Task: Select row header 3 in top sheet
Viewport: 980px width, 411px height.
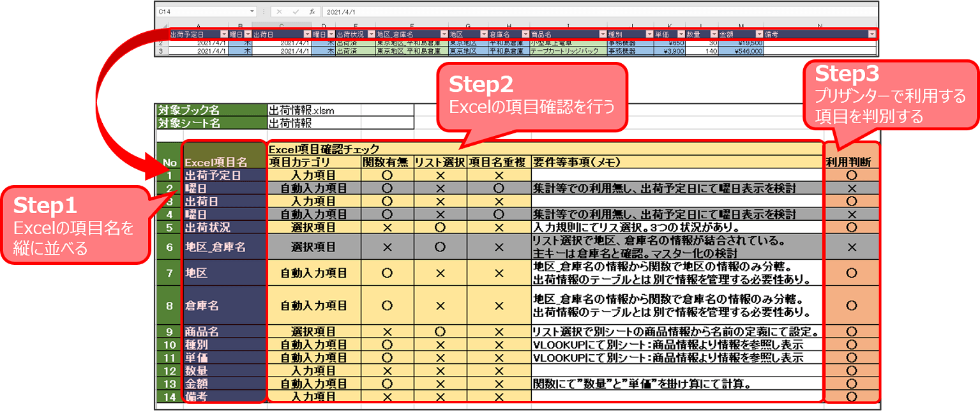Action: coord(162,51)
